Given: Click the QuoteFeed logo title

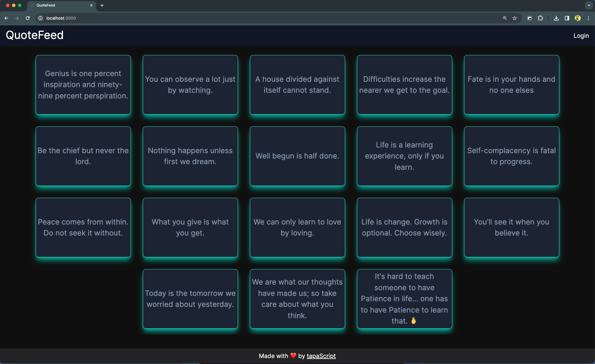Looking at the screenshot, I should pos(35,35).
